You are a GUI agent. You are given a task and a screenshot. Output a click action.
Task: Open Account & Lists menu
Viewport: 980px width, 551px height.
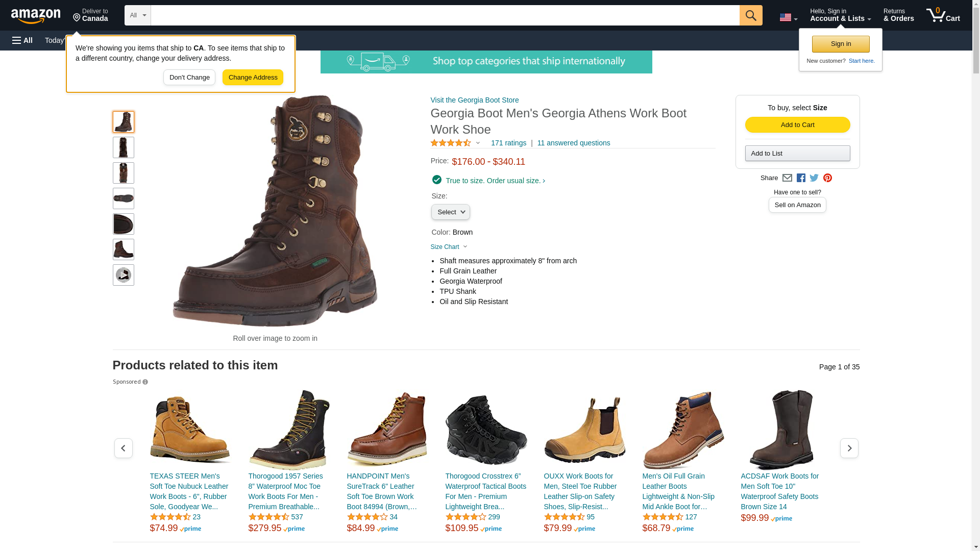840,15
